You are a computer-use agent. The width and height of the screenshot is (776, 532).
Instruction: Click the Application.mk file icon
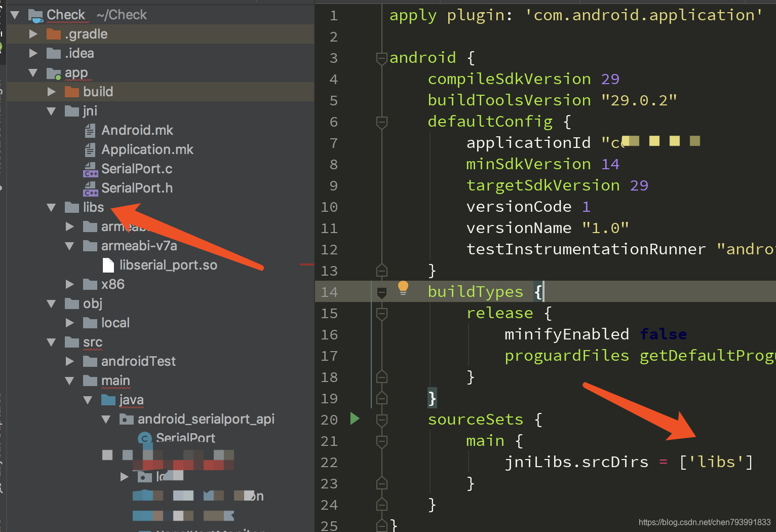pos(90,150)
